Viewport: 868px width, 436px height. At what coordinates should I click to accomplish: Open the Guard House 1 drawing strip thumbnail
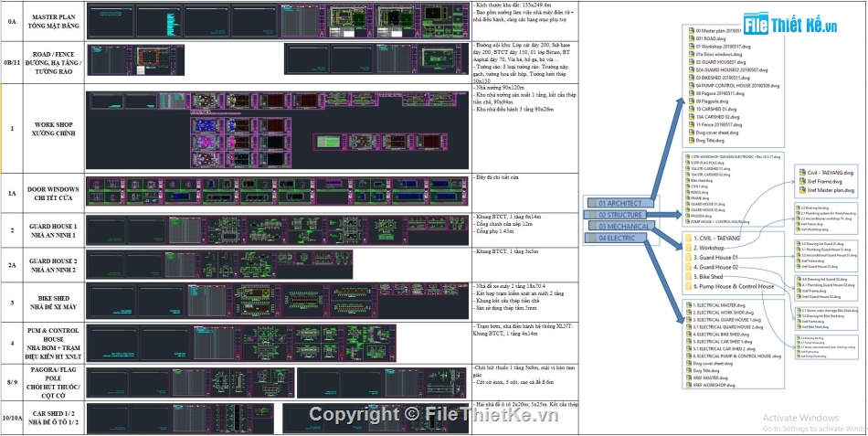coord(278,230)
